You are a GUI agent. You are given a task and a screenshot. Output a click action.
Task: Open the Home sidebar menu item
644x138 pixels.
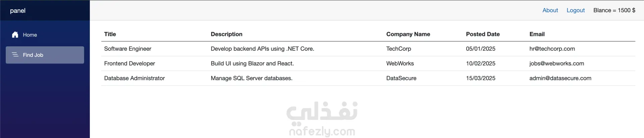[30, 35]
